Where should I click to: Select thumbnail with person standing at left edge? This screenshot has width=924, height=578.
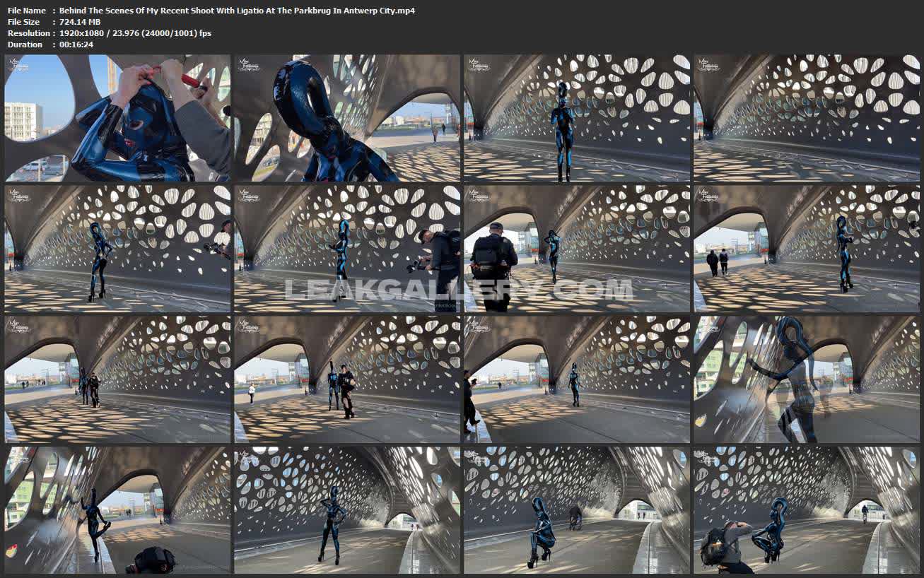tap(577, 379)
